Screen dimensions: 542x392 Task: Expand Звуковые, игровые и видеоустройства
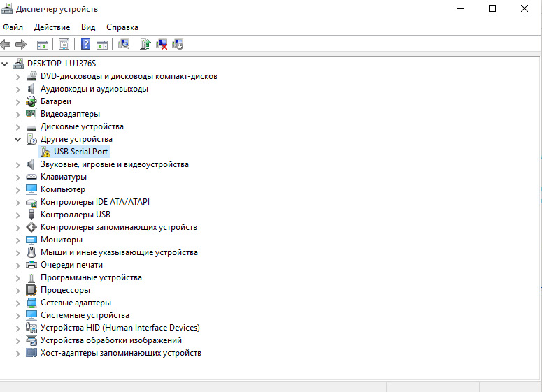(18, 165)
